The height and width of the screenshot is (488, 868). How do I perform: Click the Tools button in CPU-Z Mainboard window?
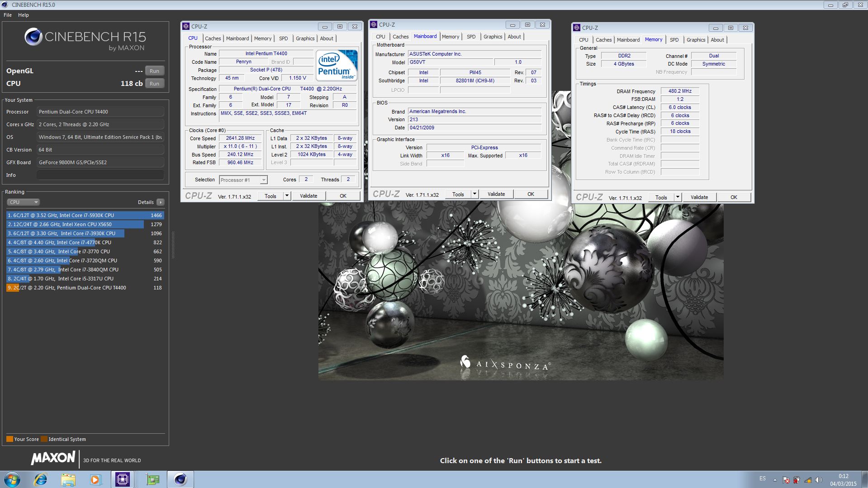tap(458, 194)
